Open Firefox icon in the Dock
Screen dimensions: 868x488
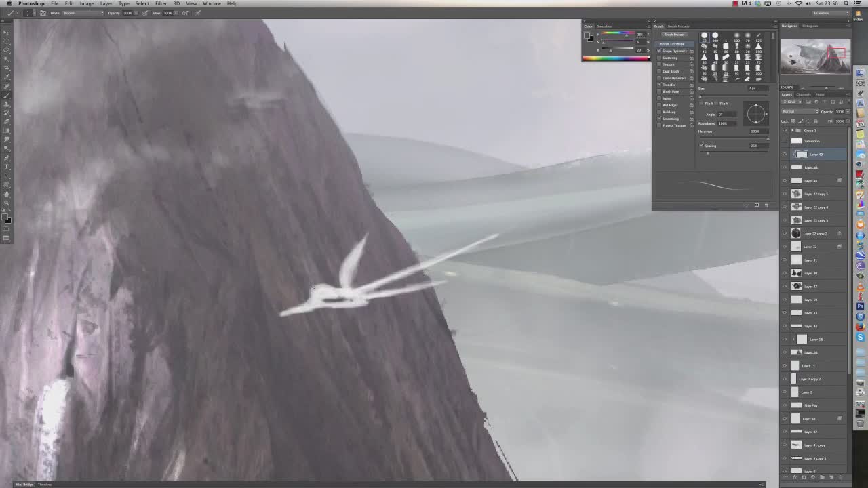click(x=861, y=327)
